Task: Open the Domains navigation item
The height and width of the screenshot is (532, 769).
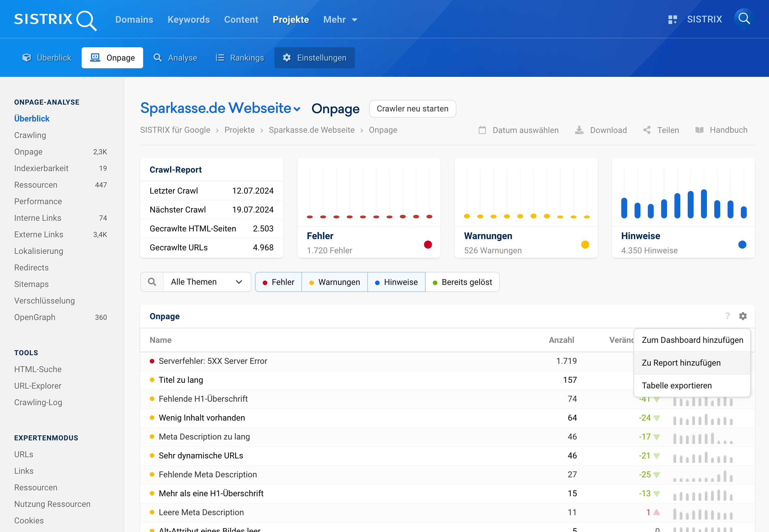Action: pyautogui.click(x=134, y=20)
